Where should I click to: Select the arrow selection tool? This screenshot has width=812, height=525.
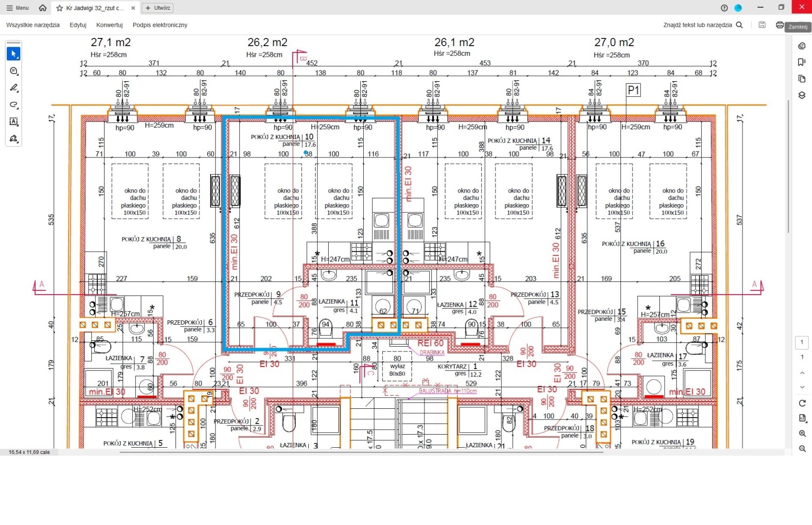pyautogui.click(x=14, y=54)
